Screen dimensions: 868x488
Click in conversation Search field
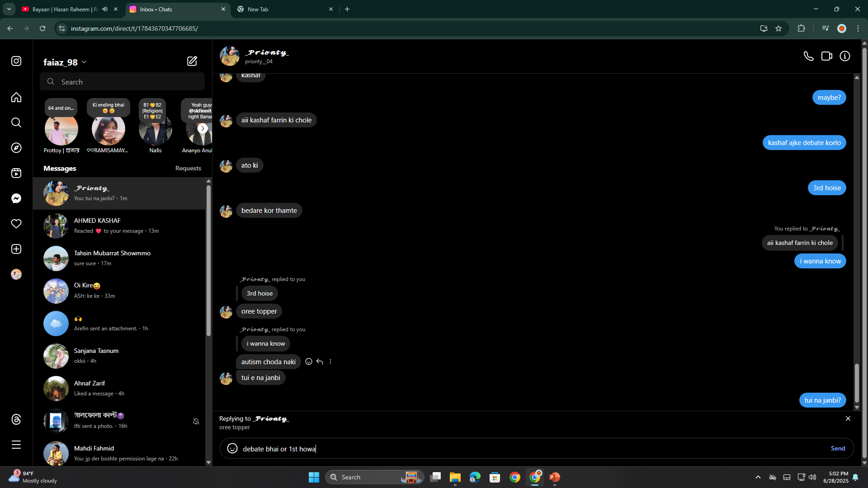pos(122,82)
